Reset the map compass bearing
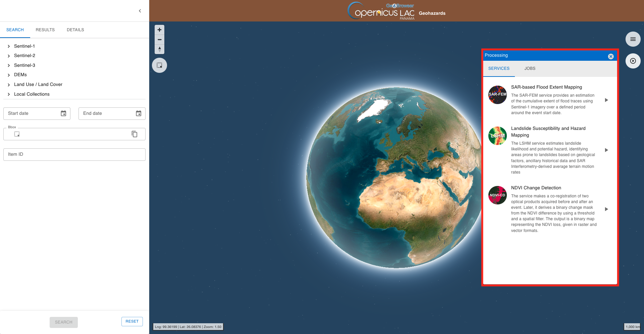Image resolution: width=644 pixels, height=334 pixels. click(x=160, y=49)
